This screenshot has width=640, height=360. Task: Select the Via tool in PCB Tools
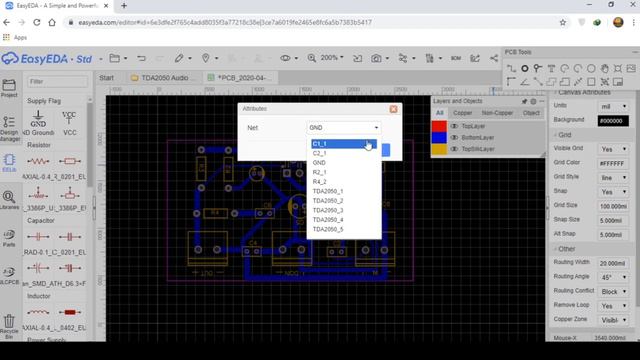(538, 68)
